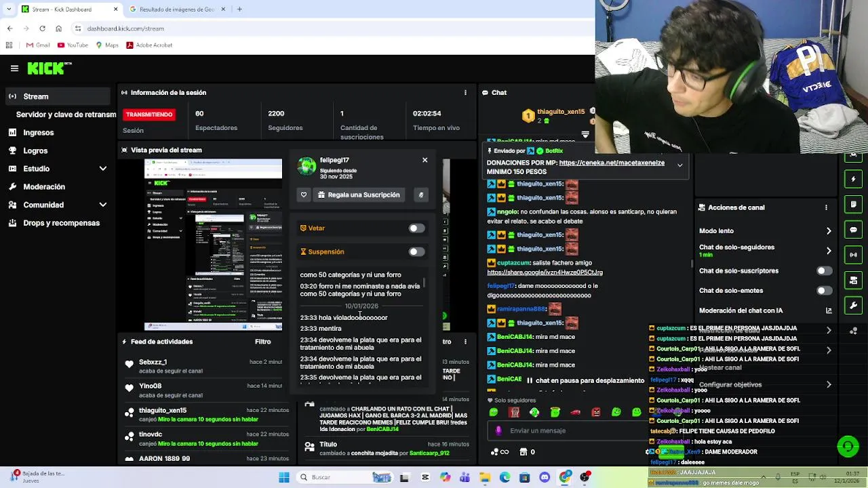Open Logros in the sidebar
The image size is (868, 488).
tap(35, 150)
